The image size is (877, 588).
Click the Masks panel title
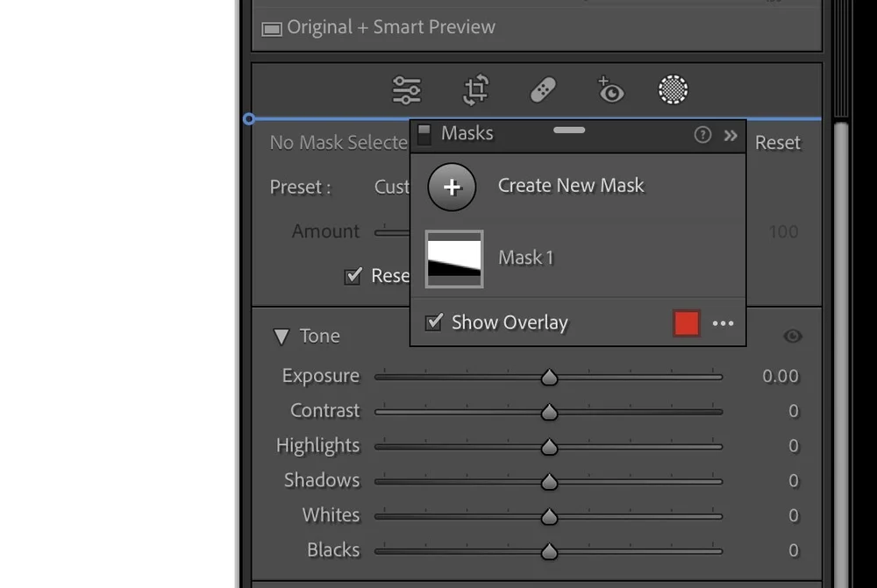point(467,133)
